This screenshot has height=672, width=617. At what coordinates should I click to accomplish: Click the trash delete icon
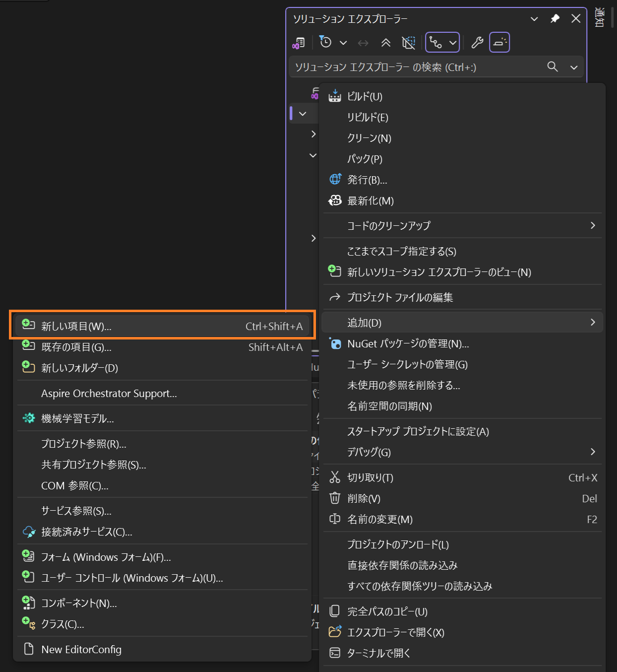[x=335, y=498]
